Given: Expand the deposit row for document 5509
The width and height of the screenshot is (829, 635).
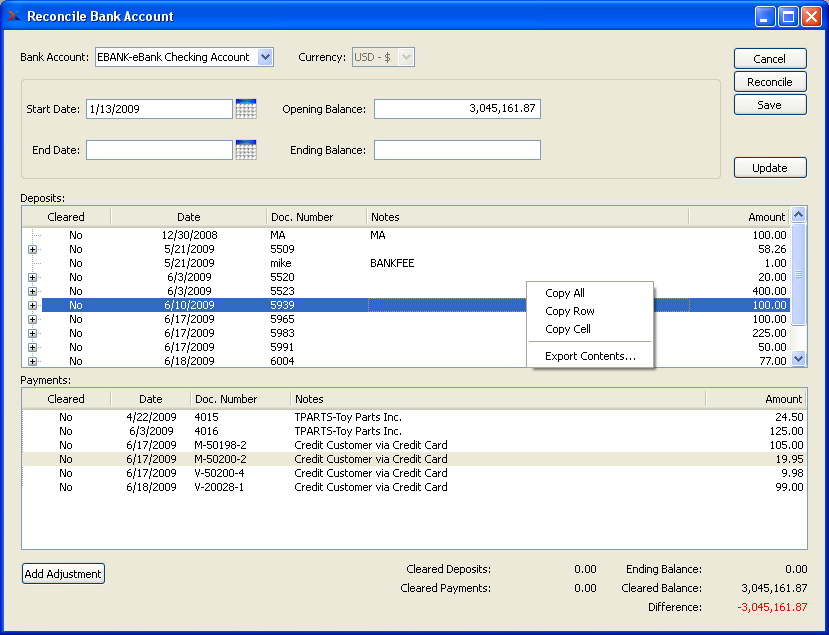Looking at the screenshot, I should (x=32, y=249).
